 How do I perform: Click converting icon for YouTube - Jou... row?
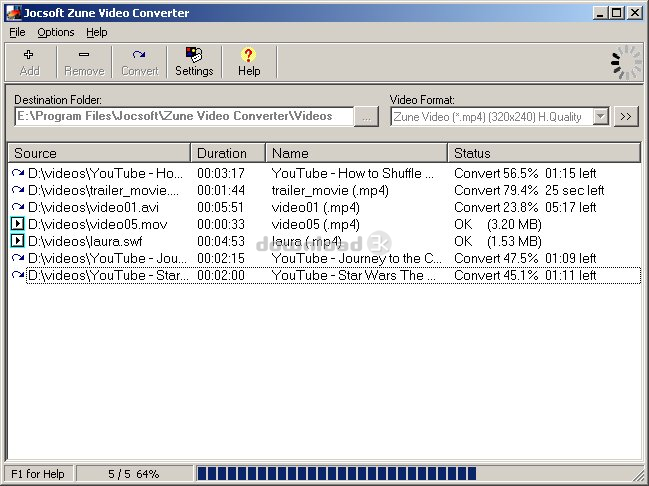pos(17,258)
